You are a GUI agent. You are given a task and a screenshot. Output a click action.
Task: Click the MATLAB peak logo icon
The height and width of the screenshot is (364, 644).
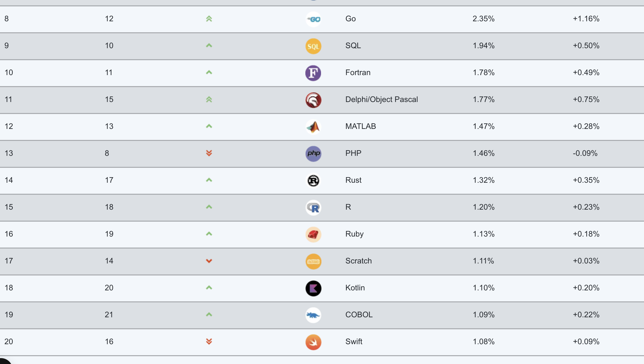click(313, 127)
